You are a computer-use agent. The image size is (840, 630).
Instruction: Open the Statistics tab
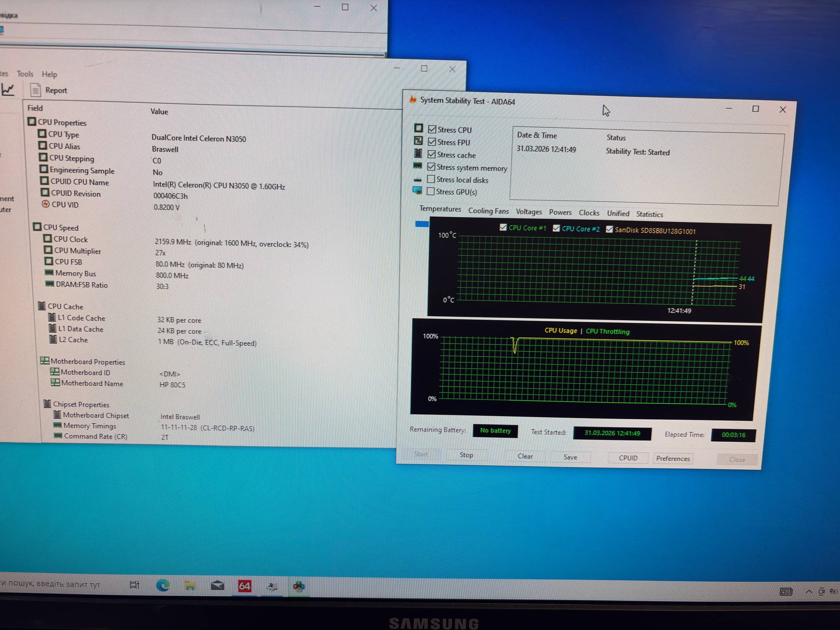(649, 214)
